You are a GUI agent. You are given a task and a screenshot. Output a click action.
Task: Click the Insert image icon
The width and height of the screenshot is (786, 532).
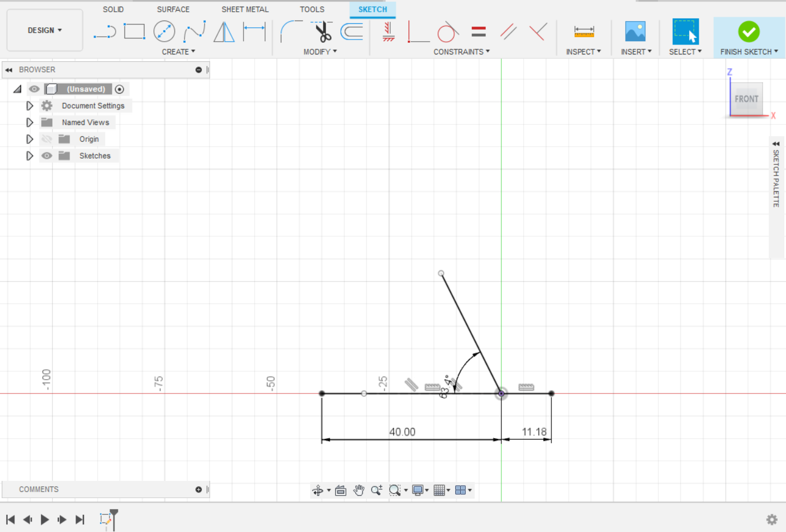click(635, 32)
